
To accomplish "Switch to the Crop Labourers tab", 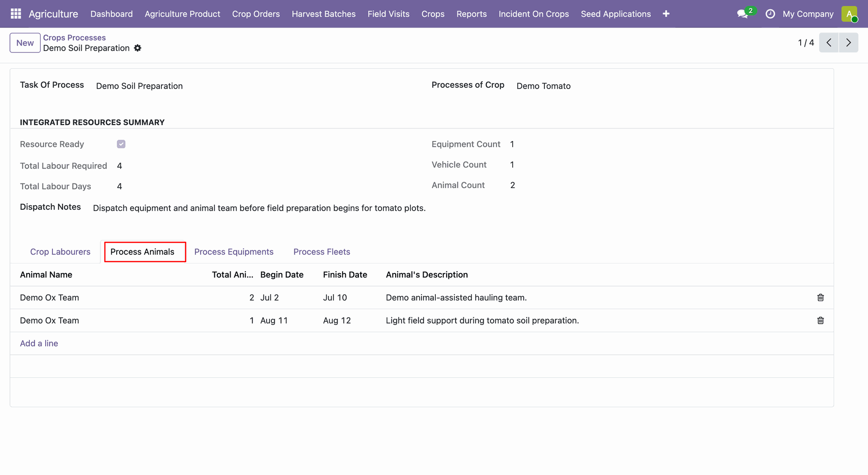I will pyautogui.click(x=60, y=252).
